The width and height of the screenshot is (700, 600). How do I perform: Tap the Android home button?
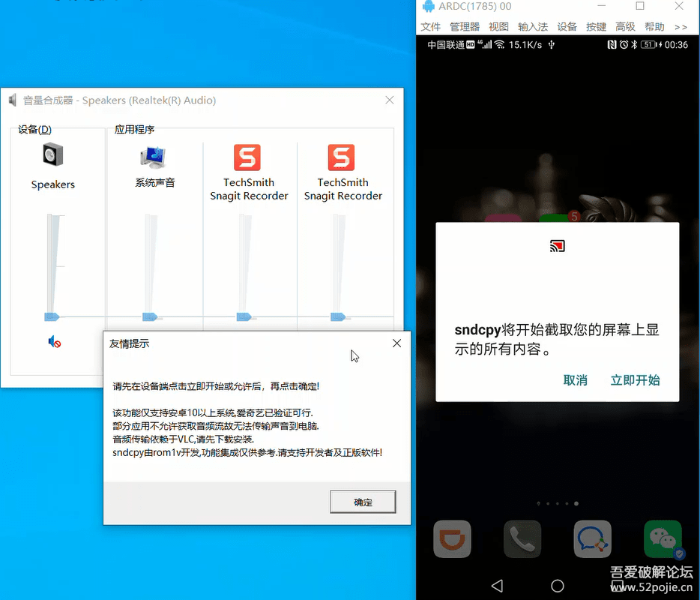(x=557, y=585)
